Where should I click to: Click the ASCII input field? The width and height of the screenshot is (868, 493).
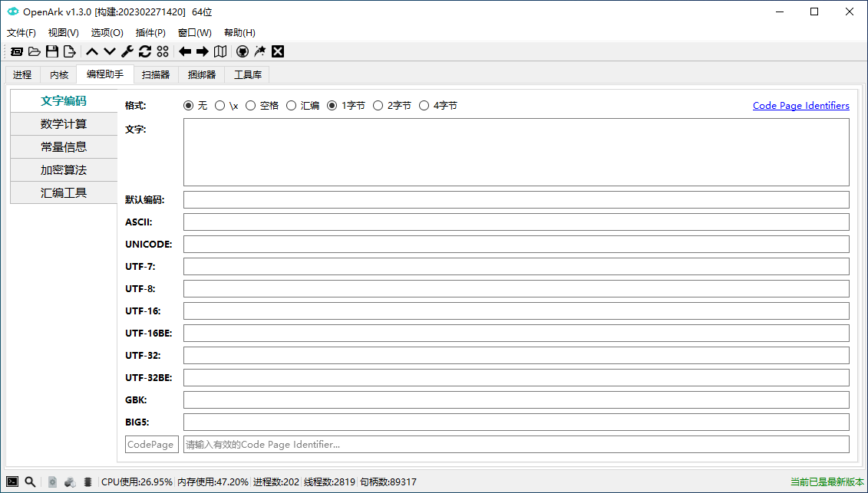click(517, 222)
